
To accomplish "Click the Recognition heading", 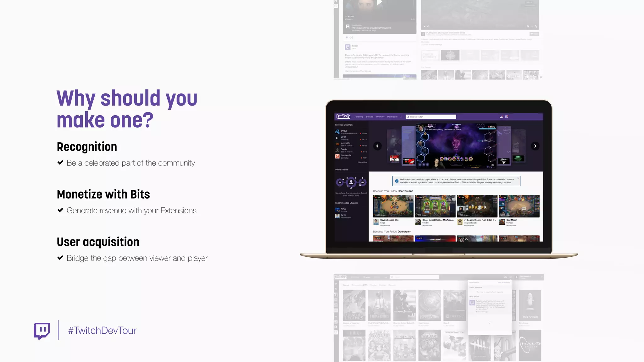I will (87, 147).
